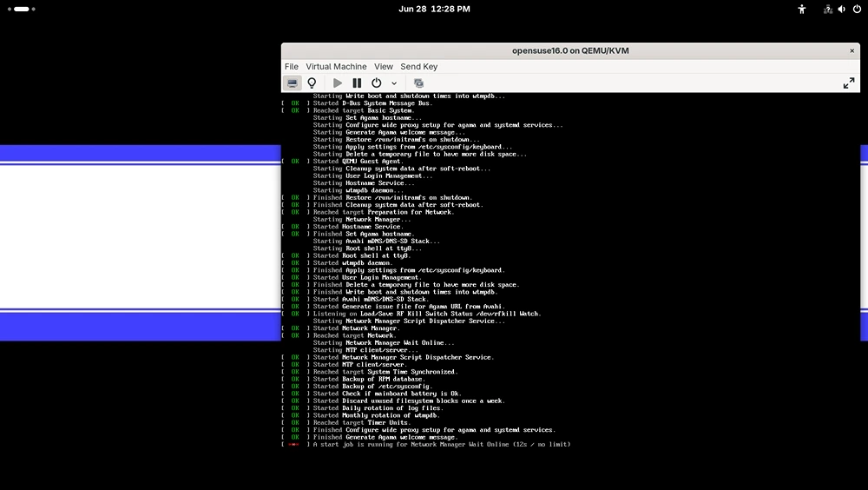Click 'Starting Network Manager Wait Online' line
The width and height of the screenshot is (868, 490).
[384, 342]
